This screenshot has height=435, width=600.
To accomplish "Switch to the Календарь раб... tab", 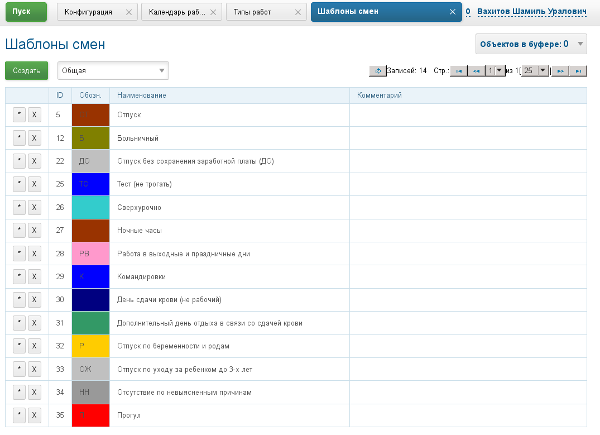I will [177, 12].
